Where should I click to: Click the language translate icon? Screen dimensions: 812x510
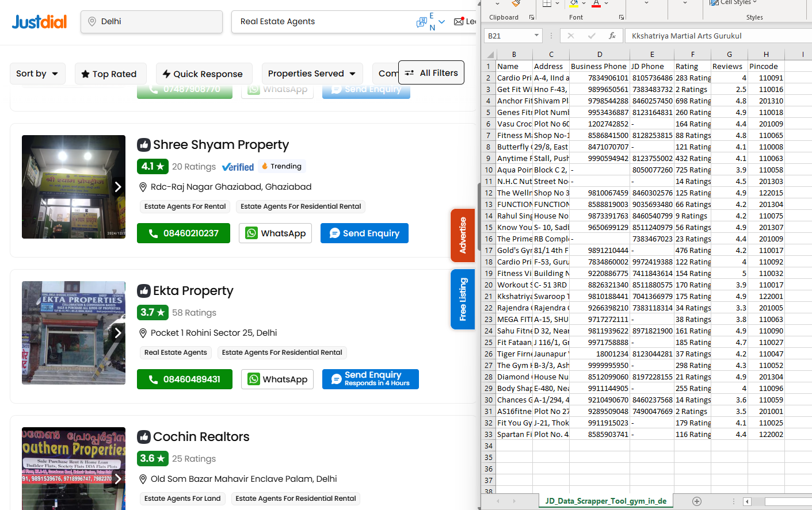tap(422, 22)
